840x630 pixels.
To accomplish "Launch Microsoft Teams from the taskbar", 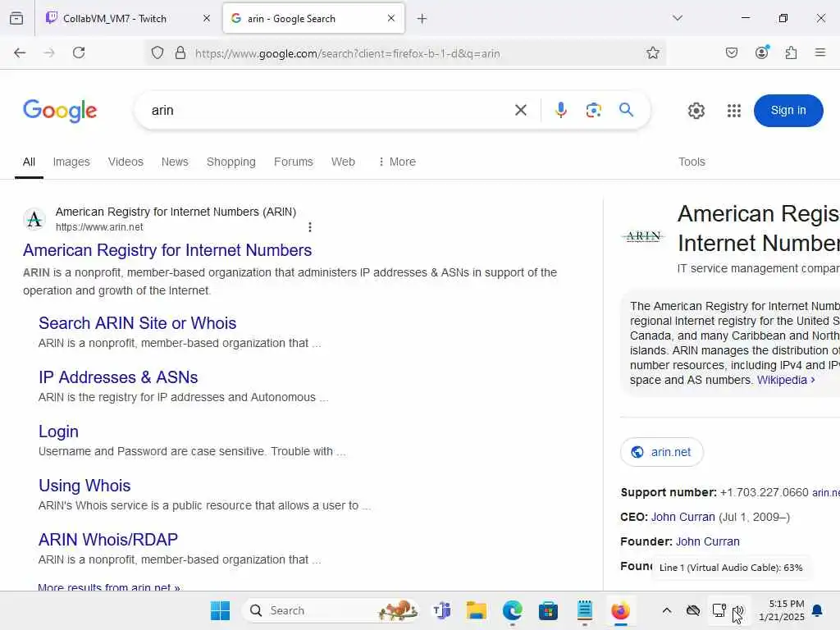I will pyautogui.click(x=442, y=610).
